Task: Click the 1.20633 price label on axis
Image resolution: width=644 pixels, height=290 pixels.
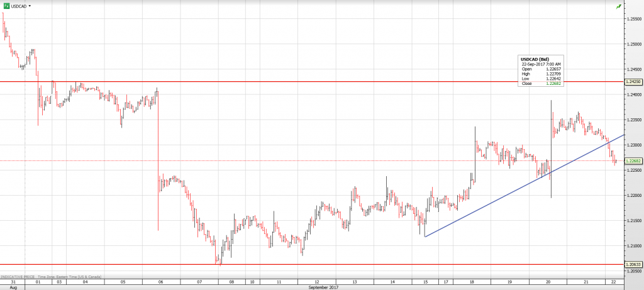Action: pyautogui.click(x=633, y=265)
